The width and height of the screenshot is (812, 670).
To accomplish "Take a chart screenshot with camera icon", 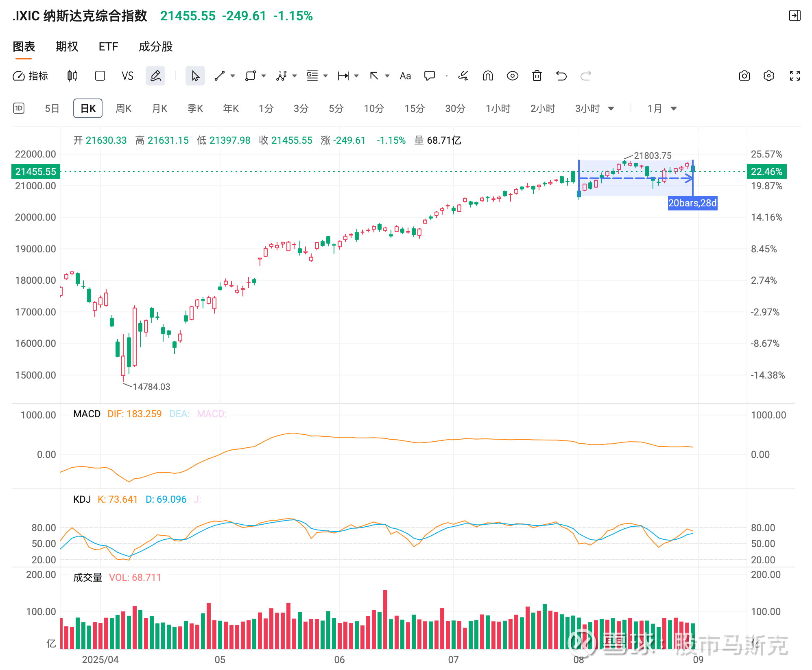I will coord(744,76).
